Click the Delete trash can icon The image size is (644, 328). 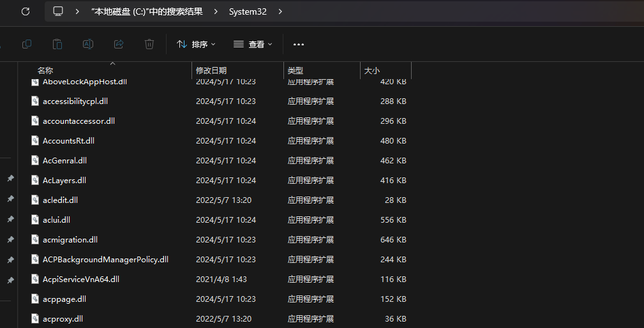149,44
